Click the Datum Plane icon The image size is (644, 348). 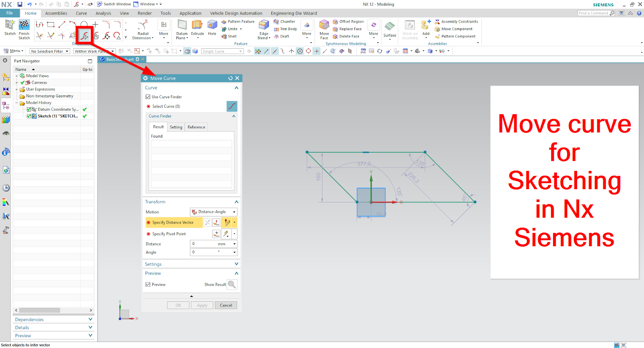point(182,25)
